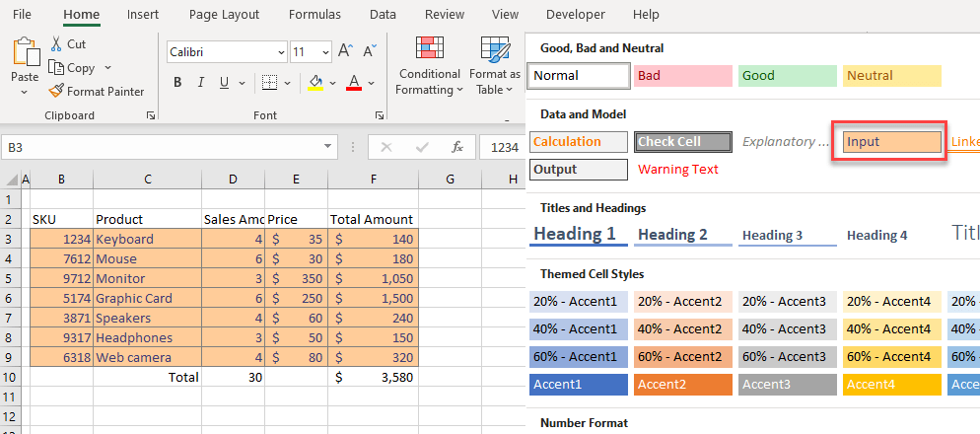Click the Insert Function fx icon

point(457,148)
